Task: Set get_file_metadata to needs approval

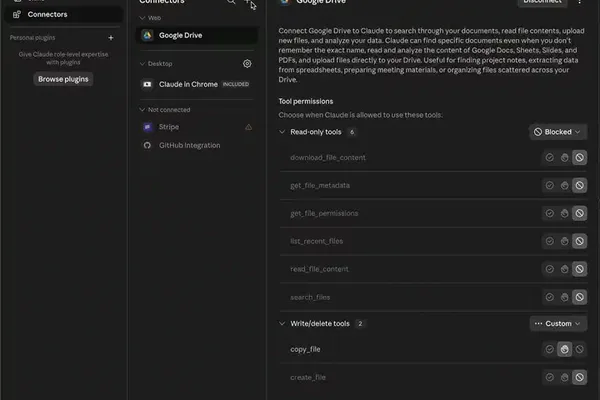Action: coord(564,186)
